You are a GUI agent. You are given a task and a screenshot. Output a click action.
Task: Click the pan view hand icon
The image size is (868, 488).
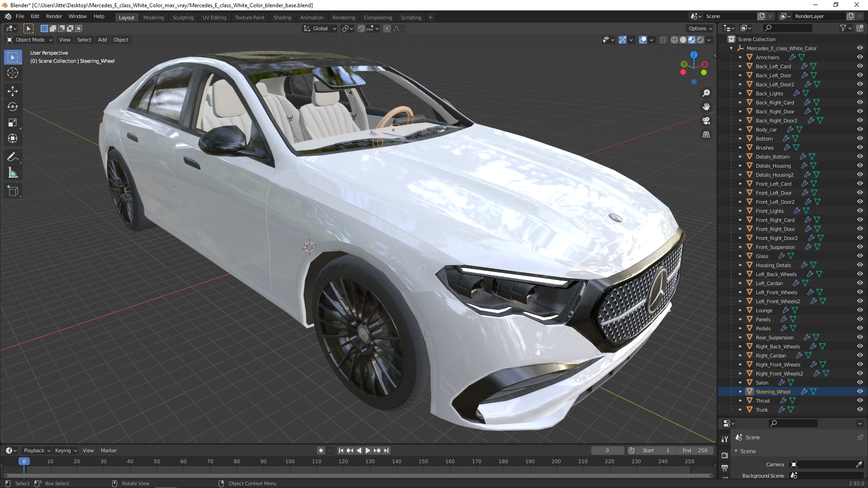[x=706, y=107]
